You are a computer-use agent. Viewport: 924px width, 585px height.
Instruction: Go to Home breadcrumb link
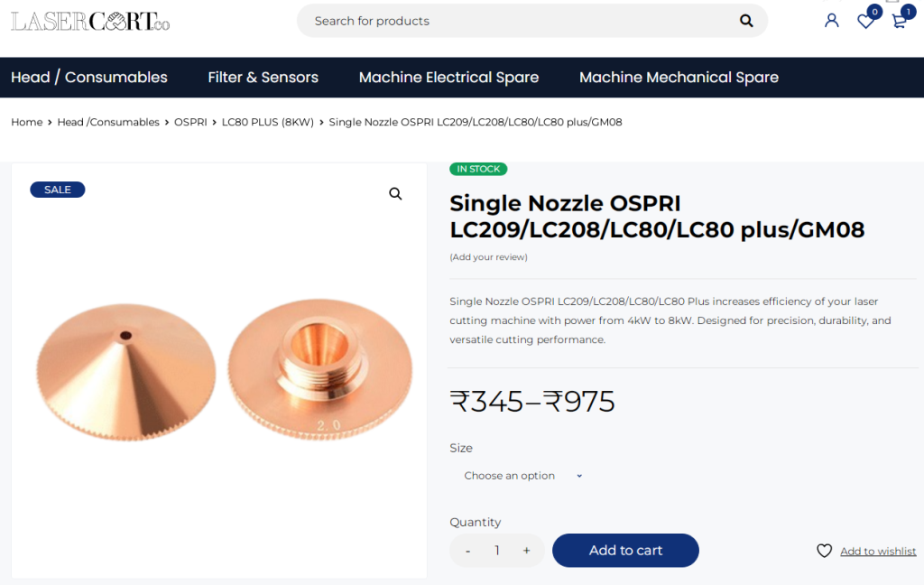tap(26, 122)
